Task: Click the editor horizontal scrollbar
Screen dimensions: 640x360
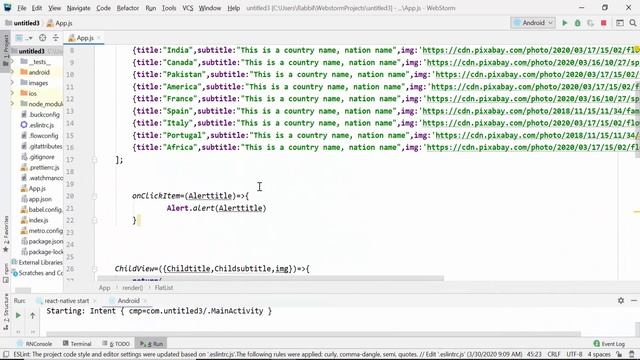Action: point(271,278)
